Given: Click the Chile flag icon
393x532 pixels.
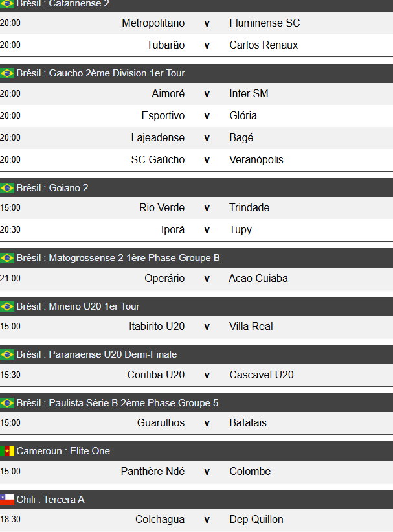Looking at the screenshot, I should click(x=7, y=500).
